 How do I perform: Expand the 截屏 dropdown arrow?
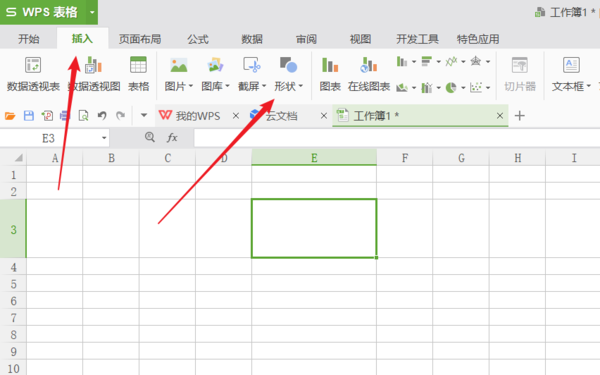point(264,86)
